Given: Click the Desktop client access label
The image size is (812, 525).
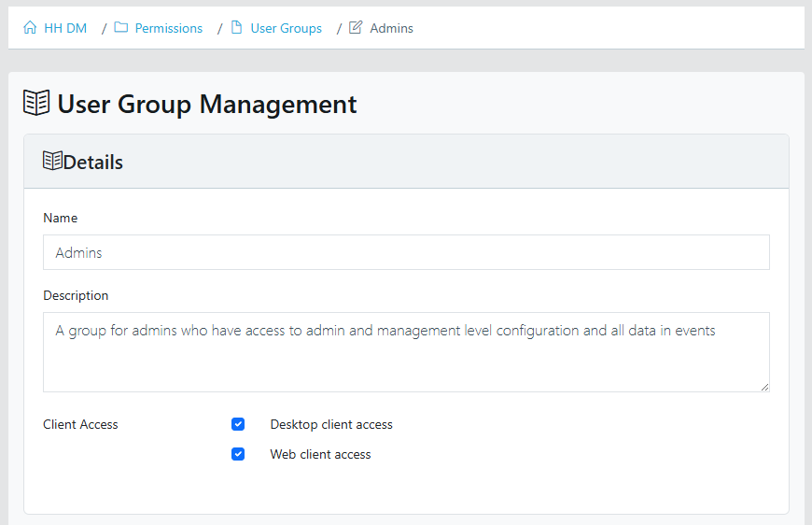Looking at the screenshot, I should [x=331, y=424].
